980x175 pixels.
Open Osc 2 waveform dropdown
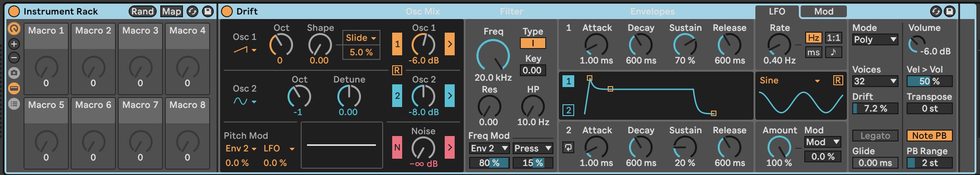245,102
